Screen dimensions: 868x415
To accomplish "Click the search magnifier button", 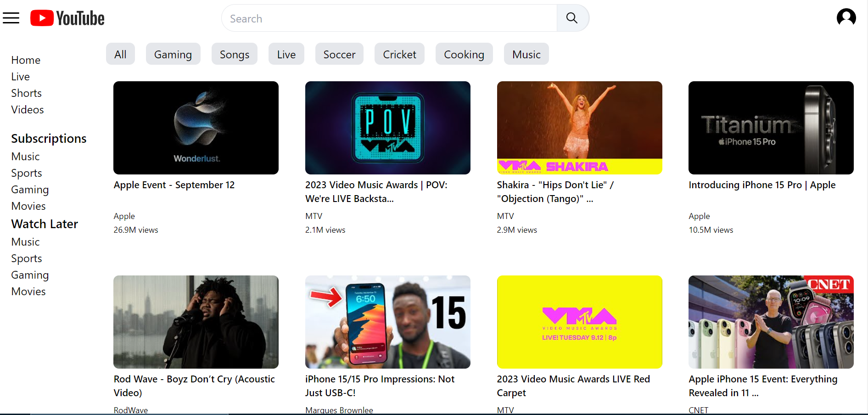I will point(572,18).
